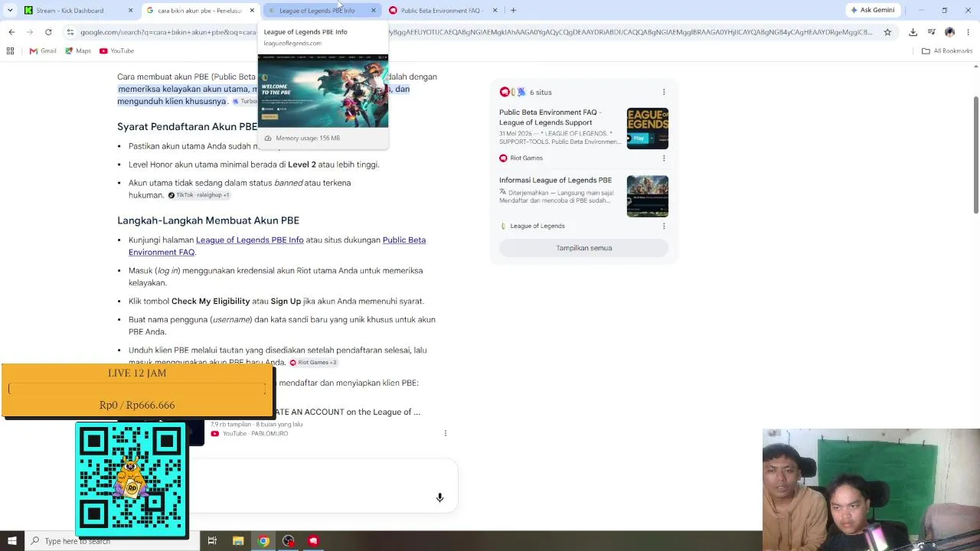Open the Chrome profile avatar
980x551 pixels.
click(x=949, y=32)
